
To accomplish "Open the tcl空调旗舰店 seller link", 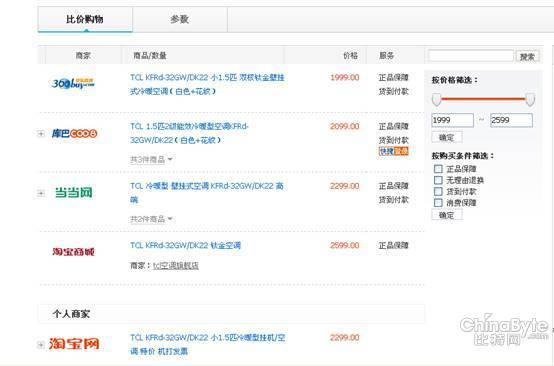I will click(x=176, y=266).
